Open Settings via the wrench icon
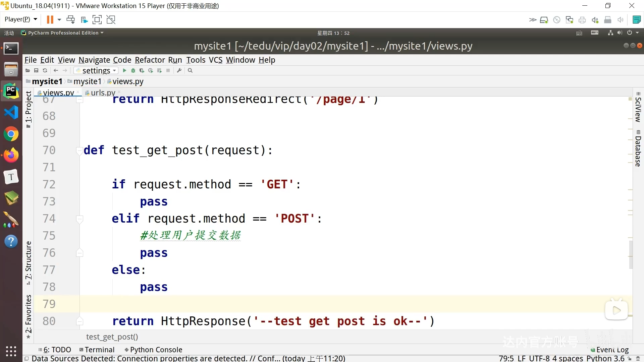 pos(179,71)
